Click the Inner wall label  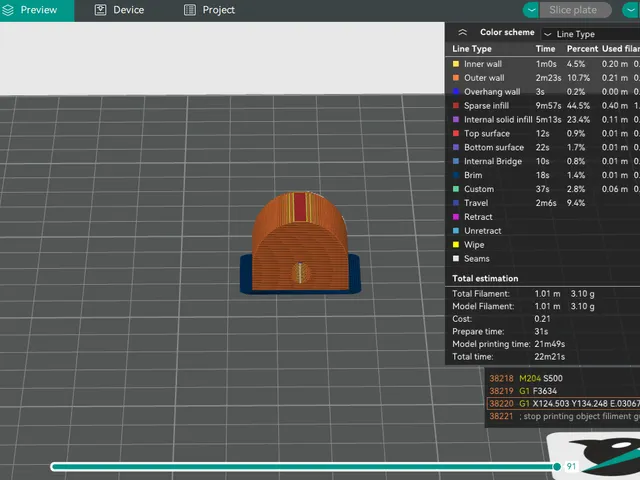pyautogui.click(x=483, y=64)
